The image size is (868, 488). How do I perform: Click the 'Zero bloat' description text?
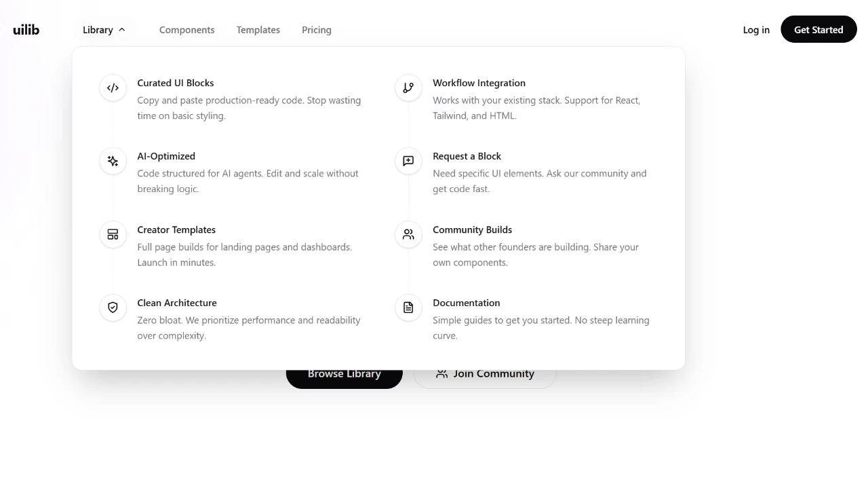[249, 328]
